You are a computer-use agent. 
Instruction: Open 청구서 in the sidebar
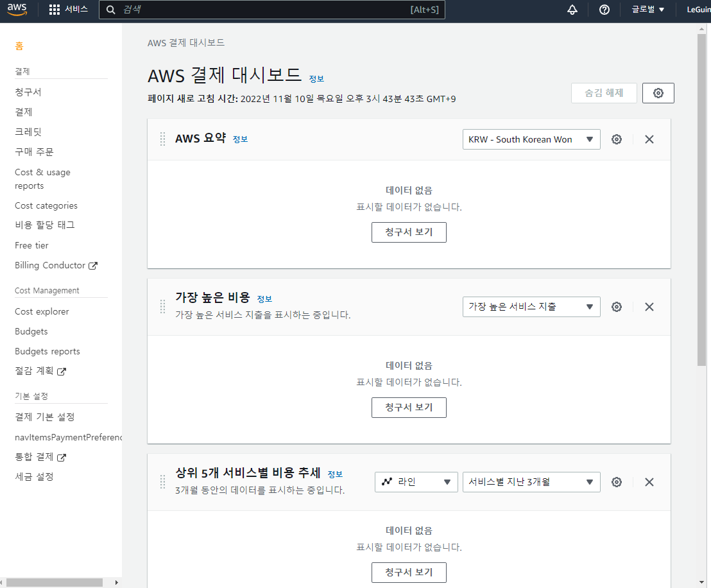pyautogui.click(x=28, y=92)
